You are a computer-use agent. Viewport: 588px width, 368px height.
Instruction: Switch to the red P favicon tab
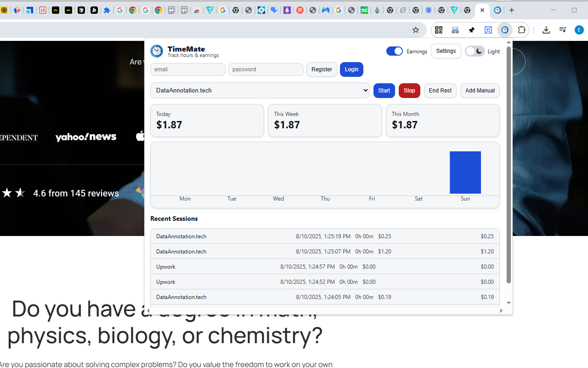[300, 10]
